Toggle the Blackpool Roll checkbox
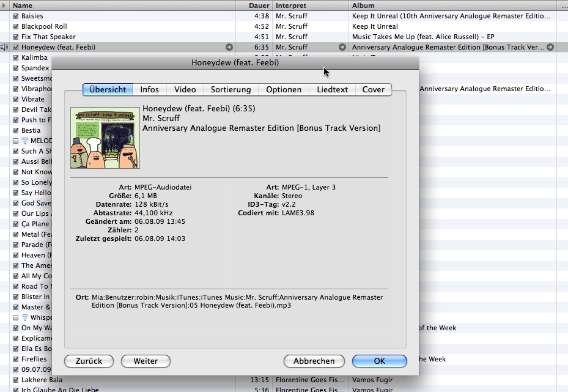568x392 pixels. click(x=15, y=26)
